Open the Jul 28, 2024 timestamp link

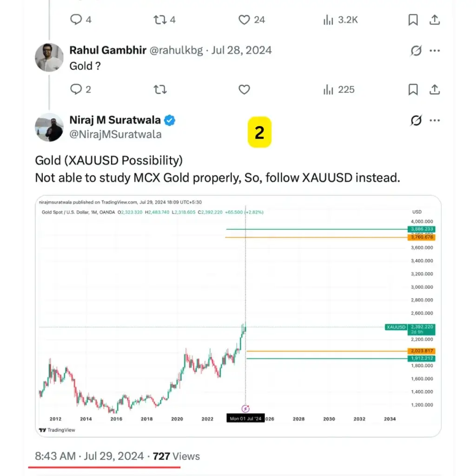click(241, 50)
